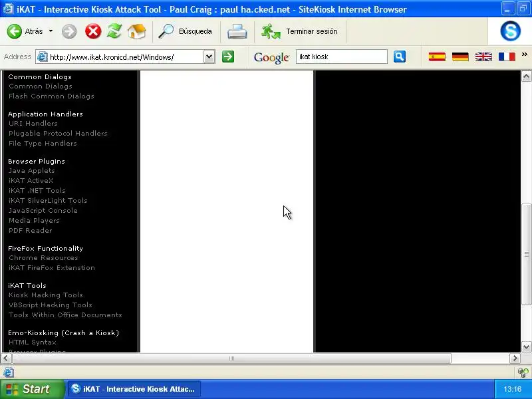Open iKAT ActiveX link
This screenshot has height=399, width=532.
click(x=31, y=180)
